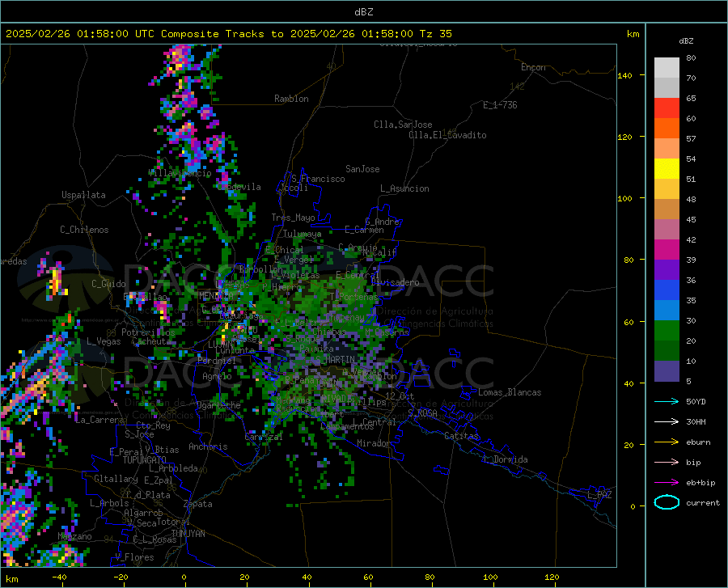This screenshot has width=728, height=588.
Task: Select the magenta 39 dBZ color swatch
Action: pyautogui.click(x=667, y=250)
